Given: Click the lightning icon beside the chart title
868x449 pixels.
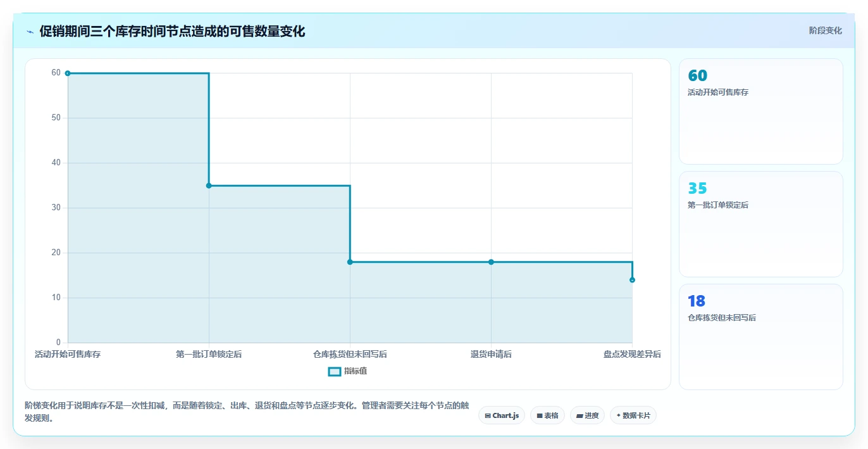Looking at the screenshot, I should point(30,32).
